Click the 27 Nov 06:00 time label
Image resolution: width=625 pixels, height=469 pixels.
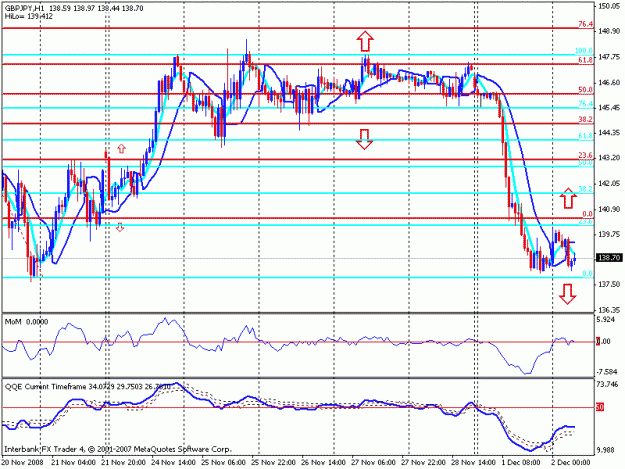tap(373, 463)
